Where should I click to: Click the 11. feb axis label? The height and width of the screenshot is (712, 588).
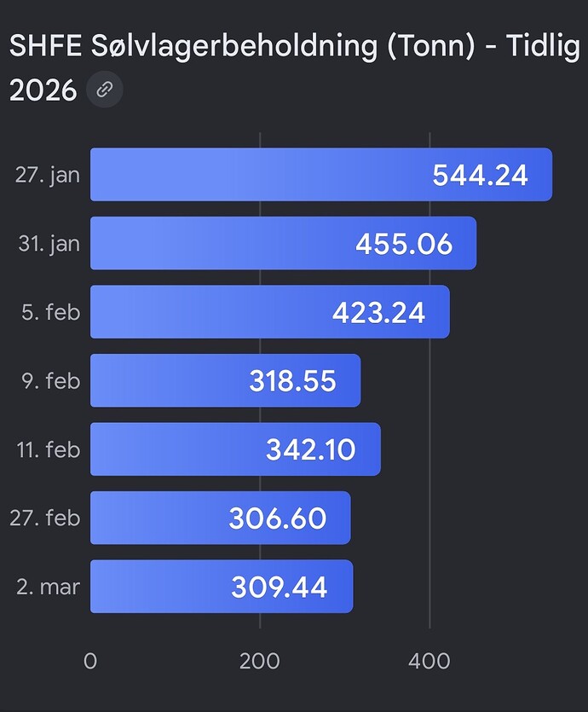tap(48, 449)
